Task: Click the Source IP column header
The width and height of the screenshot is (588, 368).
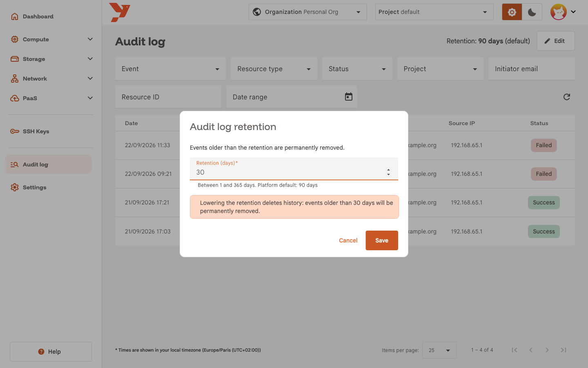Action: [462, 123]
